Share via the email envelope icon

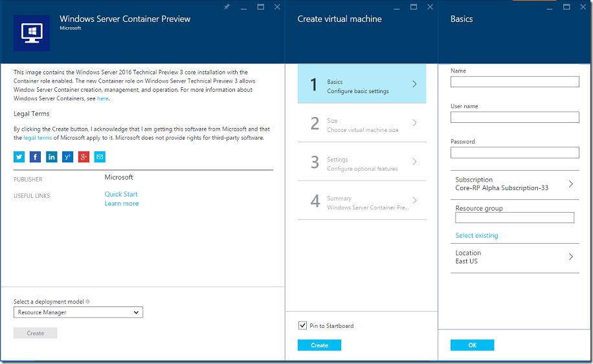pyautogui.click(x=100, y=156)
